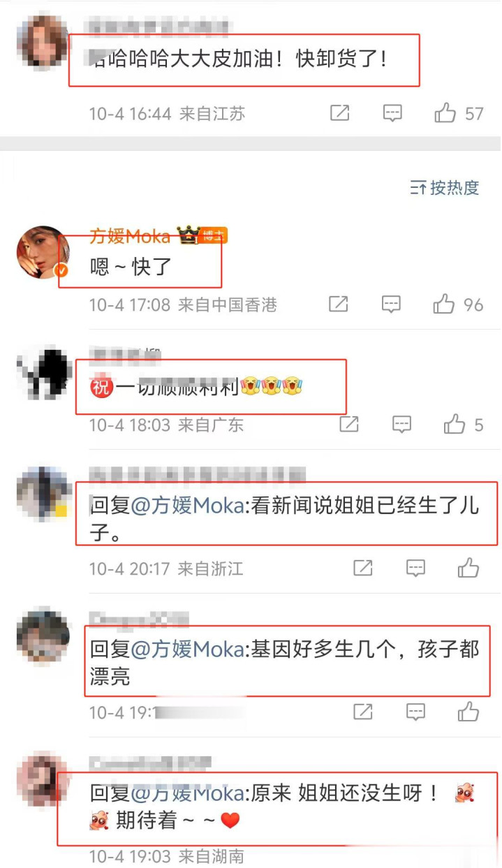Reply to the 10-4 16:44 Jiangsu comment
502x868 pixels.
point(392,113)
